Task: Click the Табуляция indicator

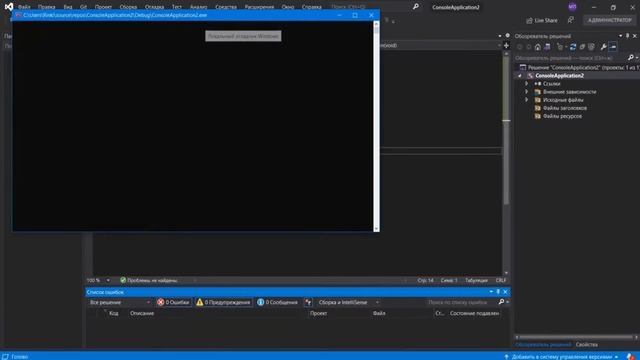Action: pyautogui.click(x=476, y=280)
